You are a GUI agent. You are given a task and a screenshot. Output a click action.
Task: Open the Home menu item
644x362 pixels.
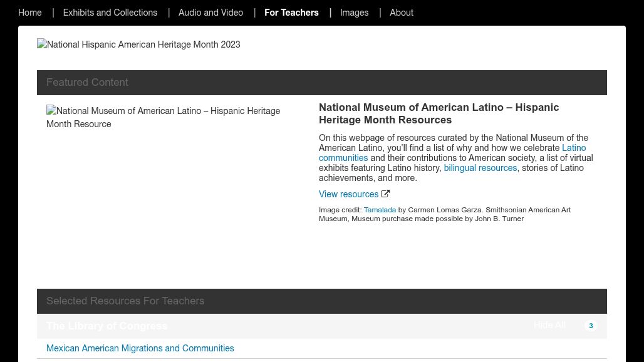30,13
